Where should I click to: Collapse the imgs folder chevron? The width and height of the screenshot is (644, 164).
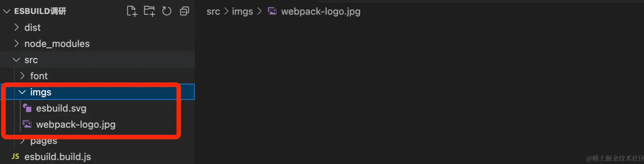22,92
